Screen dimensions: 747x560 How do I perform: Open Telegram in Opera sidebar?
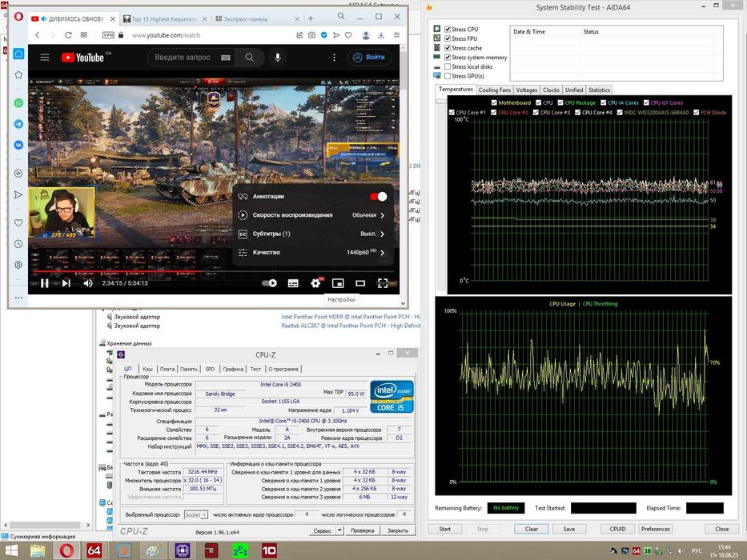(18, 124)
